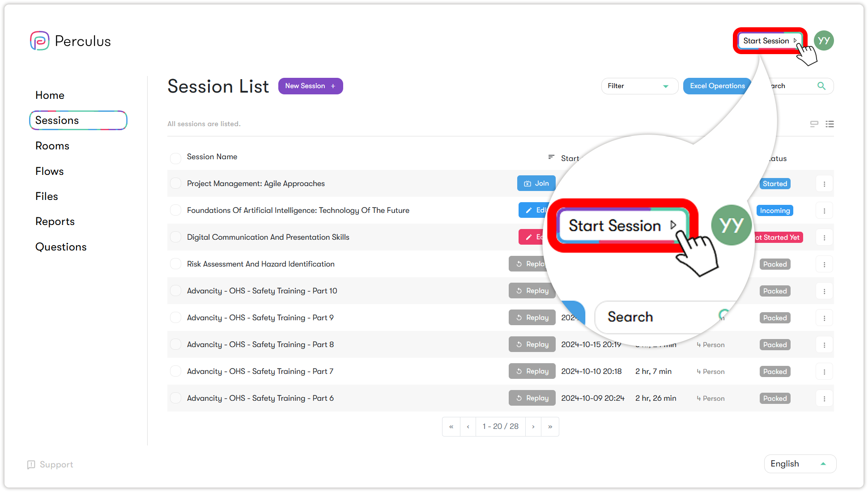
Task: Select the Project Management: Agile Approaches checkbox
Action: click(175, 183)
